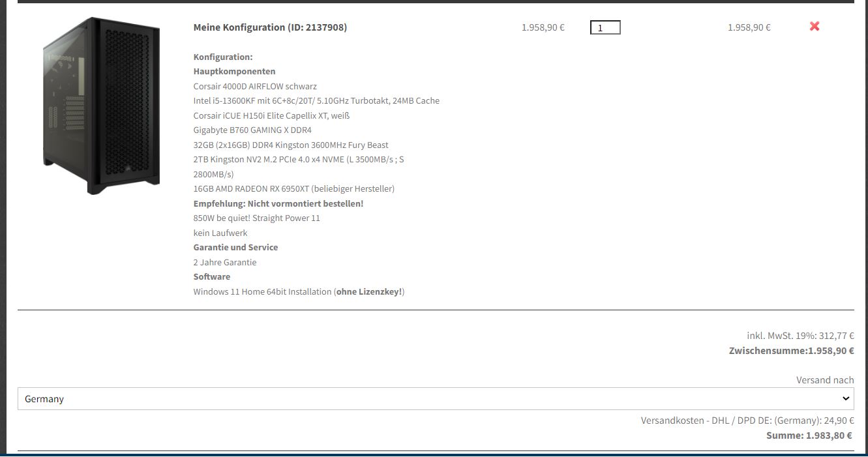Screen dimensions: 868x457
Task: Select the Corsair 4000D AIRFLOW schwarz line
Action: point(255,86)
